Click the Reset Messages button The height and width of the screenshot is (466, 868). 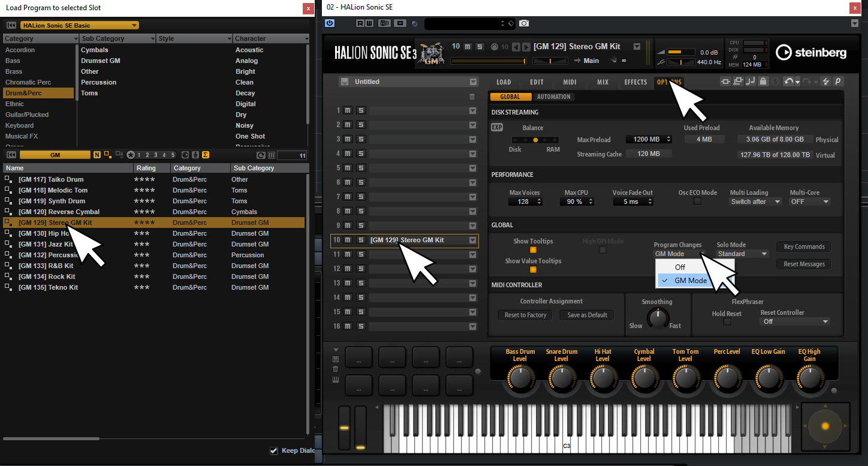pyautogui.click(x=804, y=264)
